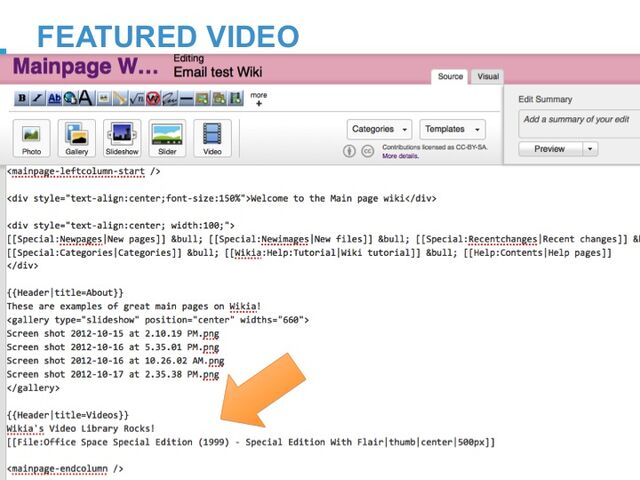Click the nowiki ignore formatting icon
The height and width of the screenshot is (480, 640).
(153, 98)
